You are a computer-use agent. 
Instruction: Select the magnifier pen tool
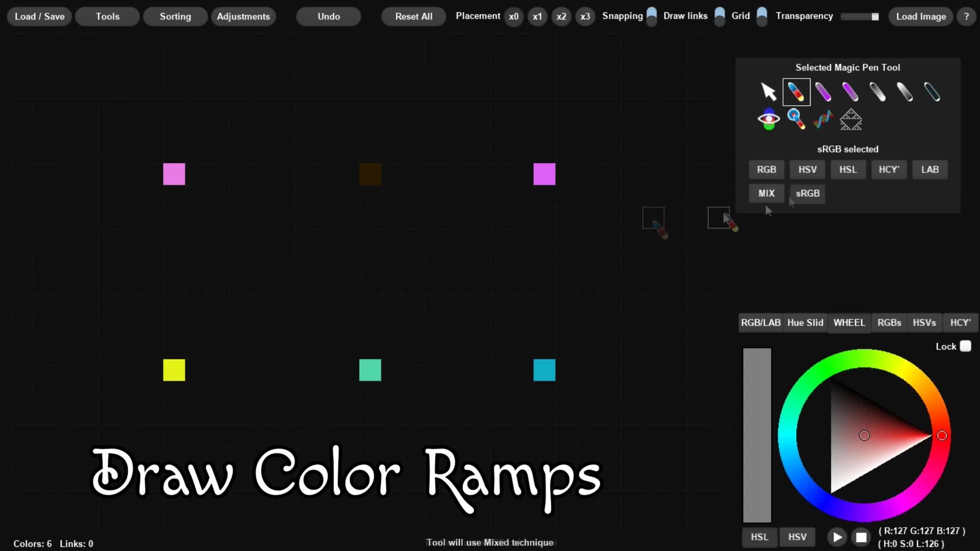pos(796,119)
